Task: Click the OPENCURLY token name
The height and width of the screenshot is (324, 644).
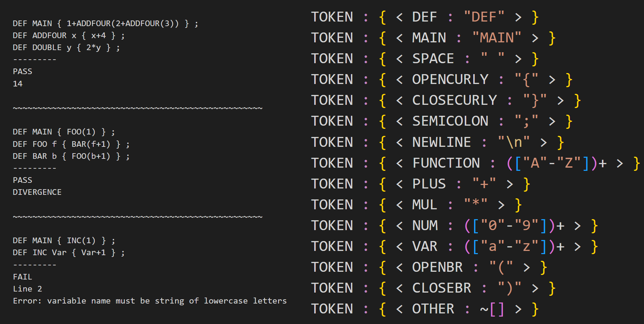Action: pyautogui.click(x=450, y=79)
